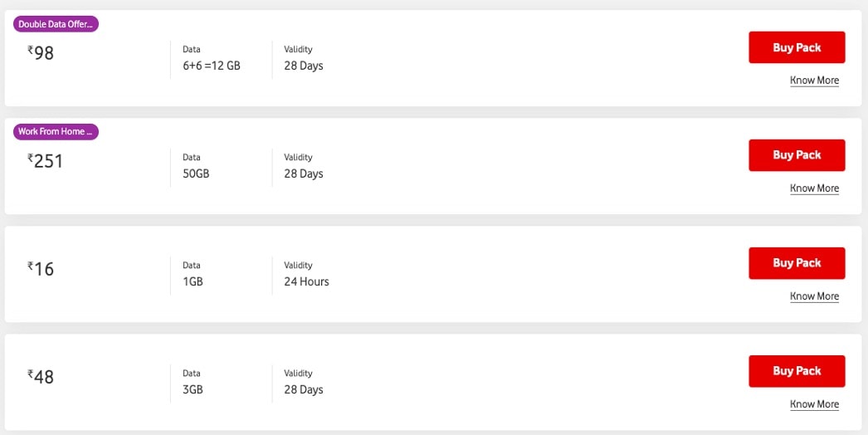Click the 50GB data text
Image resolution: width=868 pixels, height=435 pixels.
196,174
